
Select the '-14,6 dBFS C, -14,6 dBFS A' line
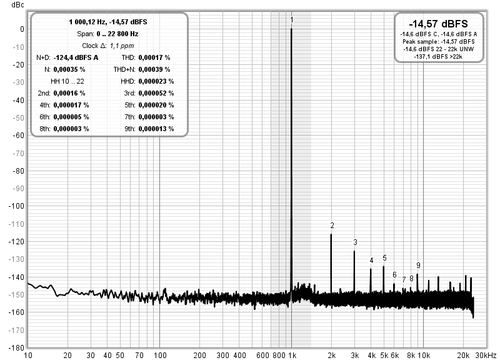[438, 34]
